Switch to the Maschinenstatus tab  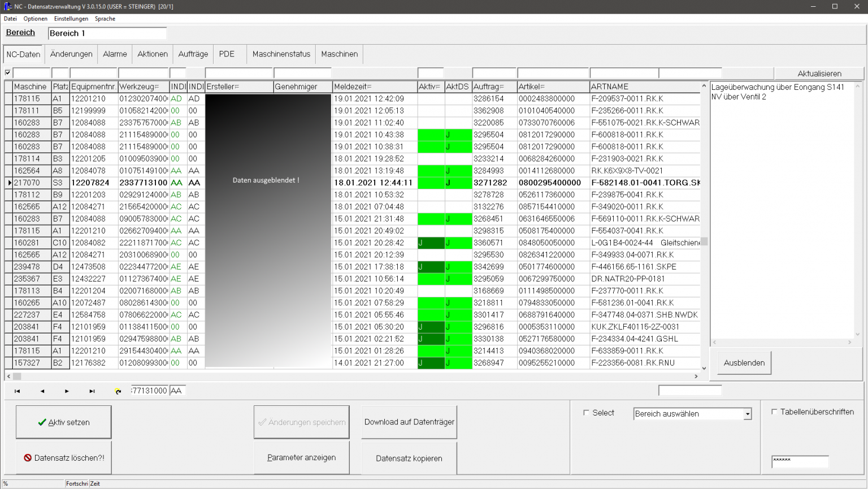coord(281,54)
